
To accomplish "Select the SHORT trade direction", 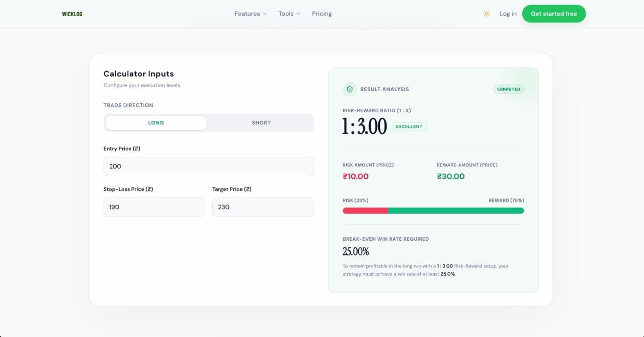I will 261,123.
